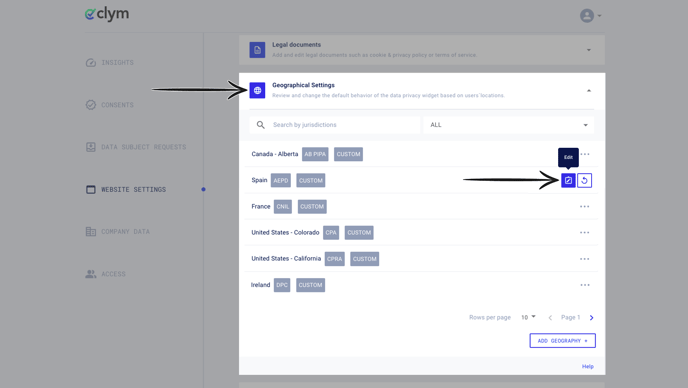
Task: Collapse the Geographical Settings panel
Action: [589, 90]
